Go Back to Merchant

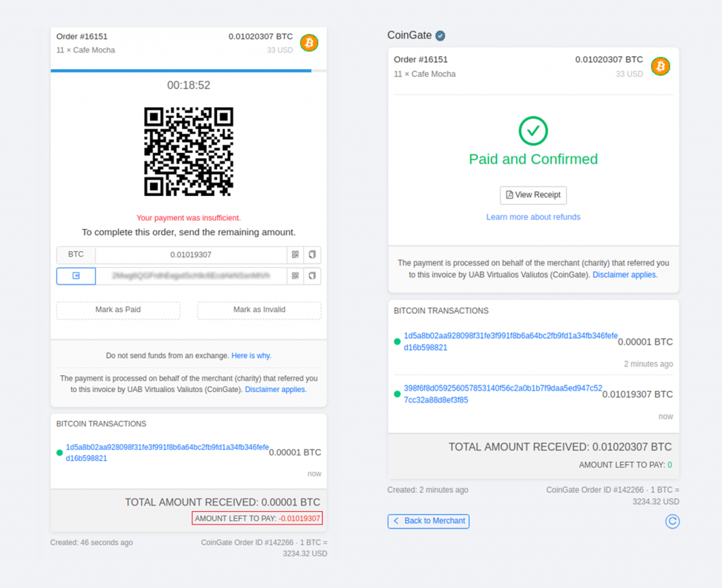(x=428, y=521)
